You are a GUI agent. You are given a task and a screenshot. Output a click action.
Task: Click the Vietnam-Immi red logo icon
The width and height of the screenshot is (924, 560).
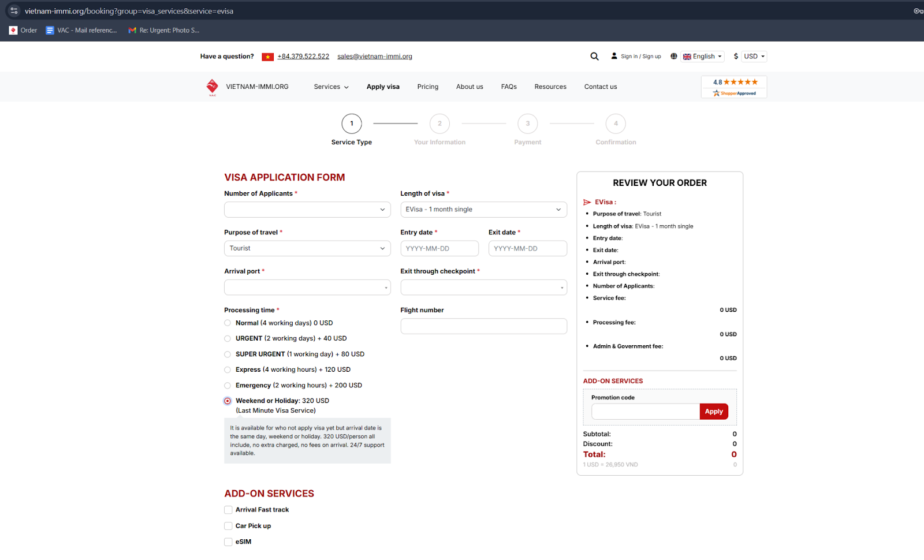click(212, 87)
